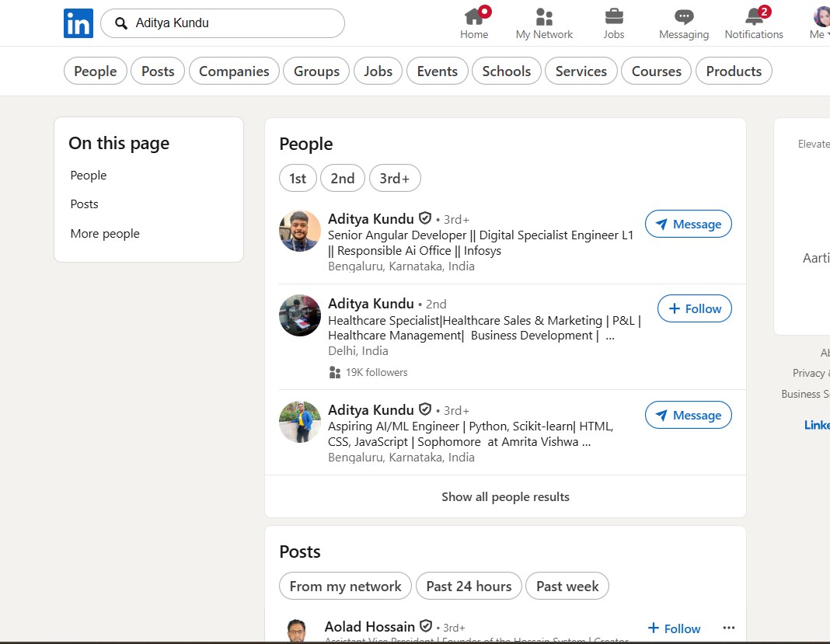Message Aditya Kundu from Infosys
Screen dimensions: 830x644
688,225
